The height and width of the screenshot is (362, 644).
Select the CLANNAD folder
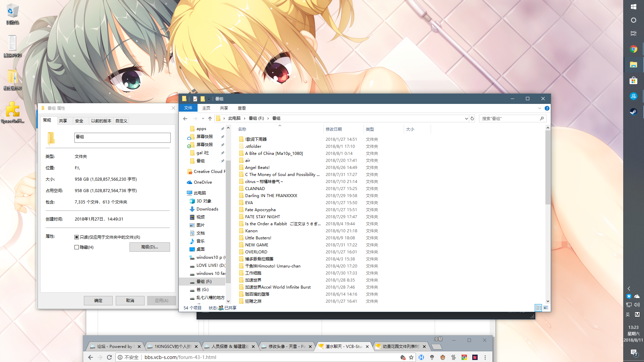click(255, 189)
